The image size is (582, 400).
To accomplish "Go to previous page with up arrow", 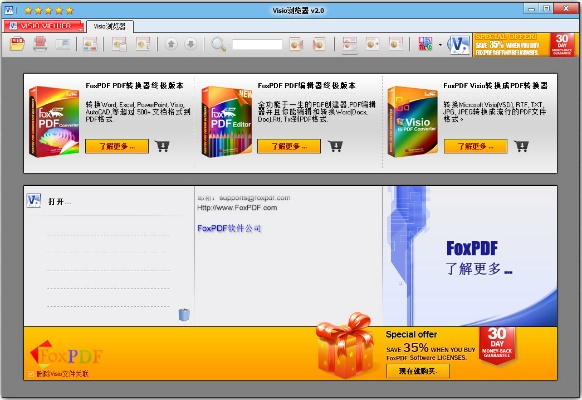I will [x=171, y=44].
